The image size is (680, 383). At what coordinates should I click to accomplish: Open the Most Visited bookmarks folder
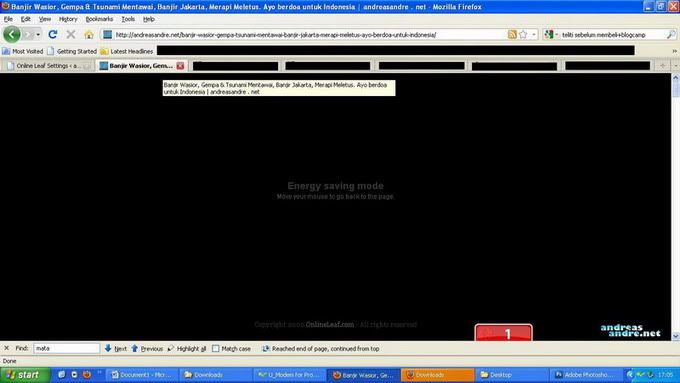[x=23, y=51]
